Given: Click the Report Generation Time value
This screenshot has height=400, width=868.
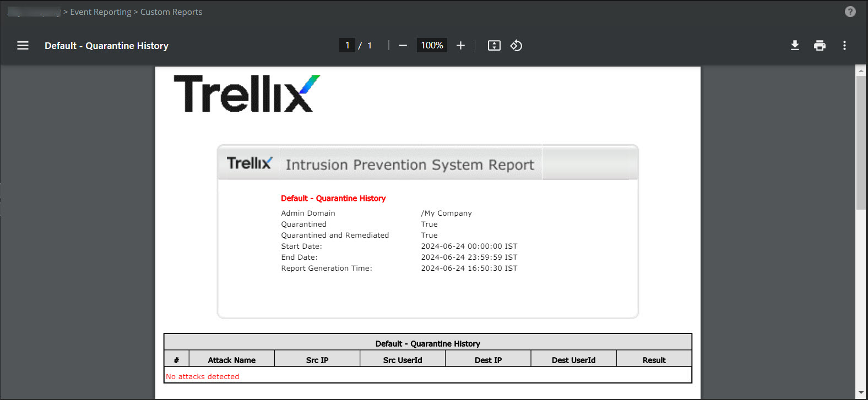Looking at the screenshot, I should click(x=469, y=269).
